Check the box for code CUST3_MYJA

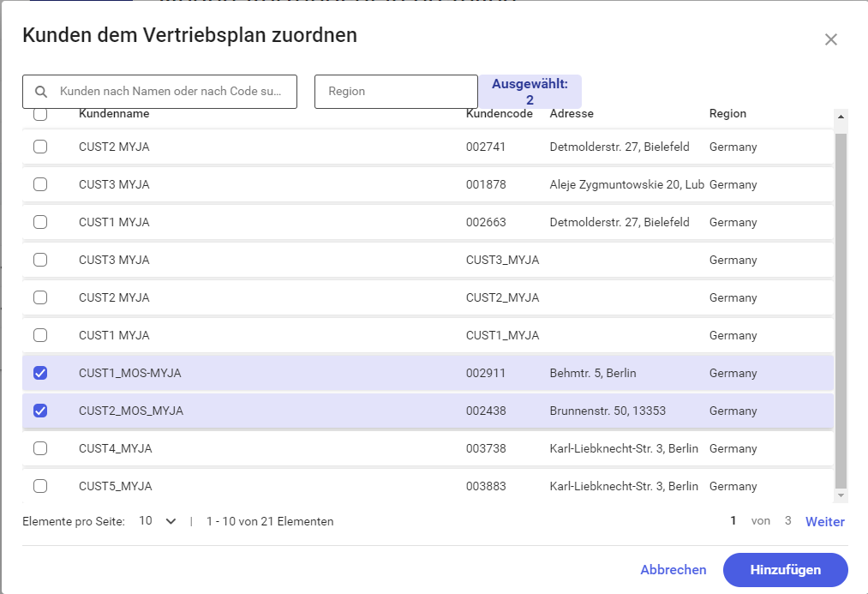pyautogui.click(x=40, y=260)
